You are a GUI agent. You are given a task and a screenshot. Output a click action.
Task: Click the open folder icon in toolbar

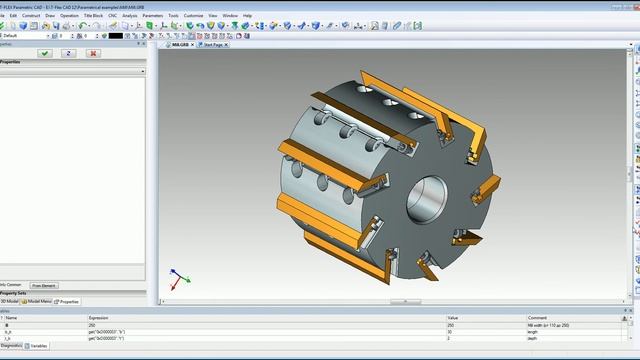45,26
